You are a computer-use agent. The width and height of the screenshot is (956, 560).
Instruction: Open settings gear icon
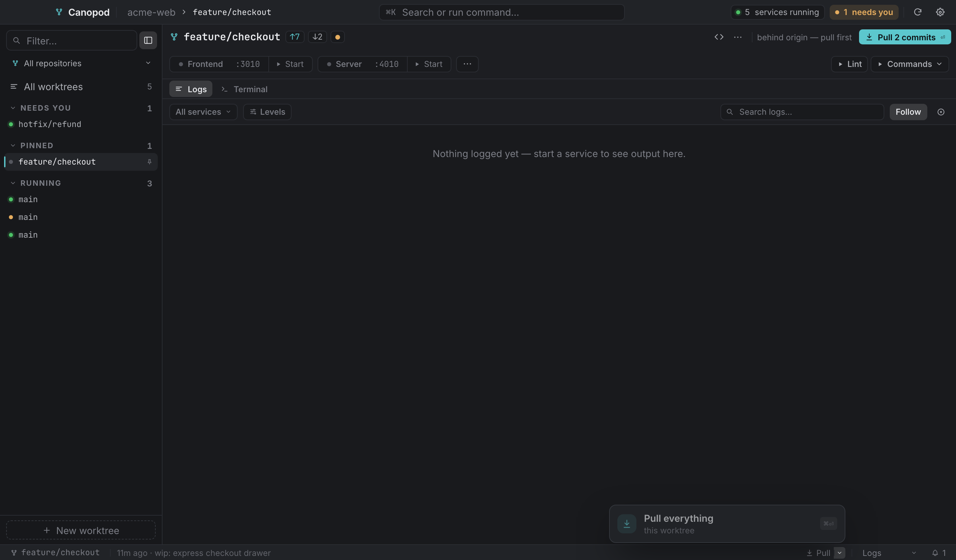(940, 12)
